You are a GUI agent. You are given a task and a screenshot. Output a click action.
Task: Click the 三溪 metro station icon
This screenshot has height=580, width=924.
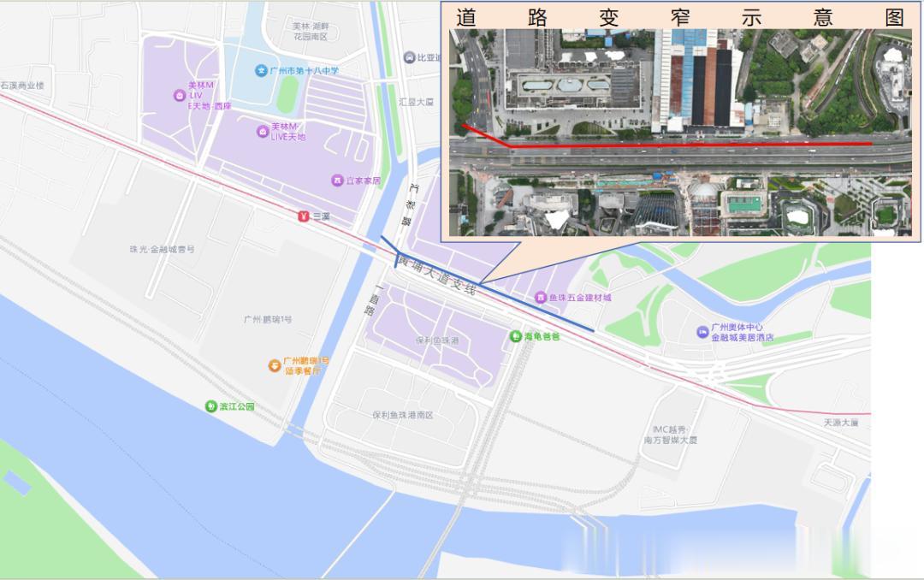click(304, 216)
